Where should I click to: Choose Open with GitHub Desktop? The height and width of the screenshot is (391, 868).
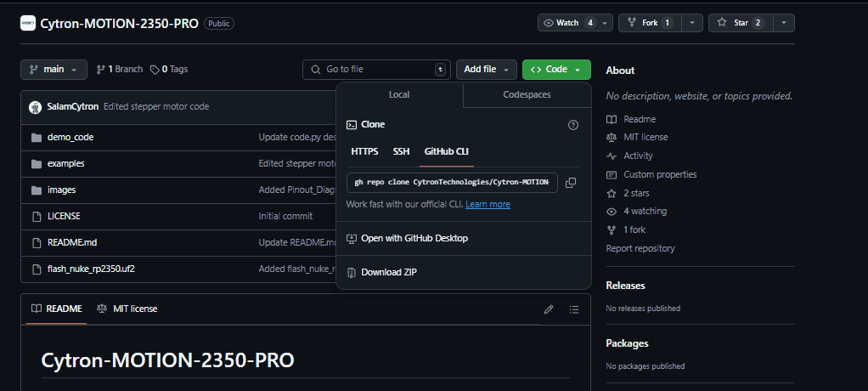point(414,238)
